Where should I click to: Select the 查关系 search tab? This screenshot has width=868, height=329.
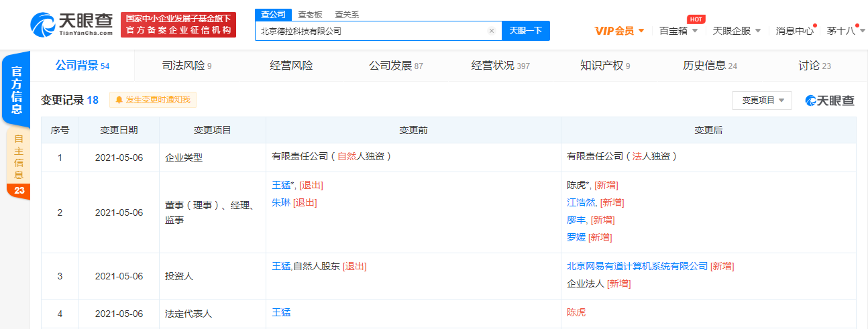pyautogui.click(x=346, y=14)
